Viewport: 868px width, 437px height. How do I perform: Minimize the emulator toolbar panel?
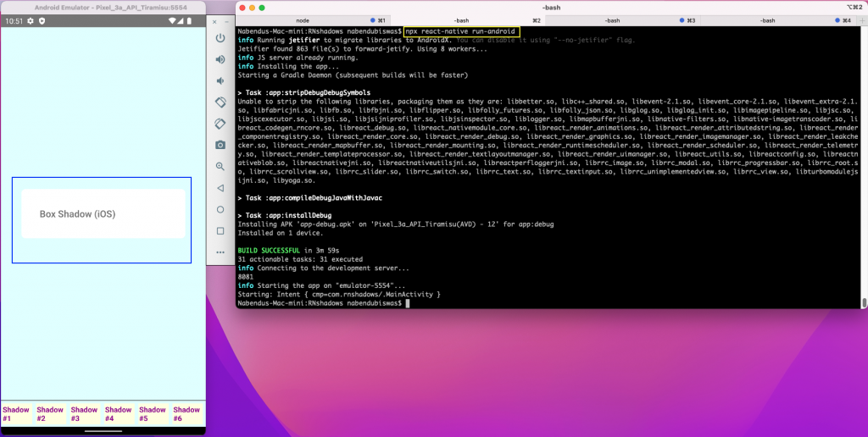(226, 21)
